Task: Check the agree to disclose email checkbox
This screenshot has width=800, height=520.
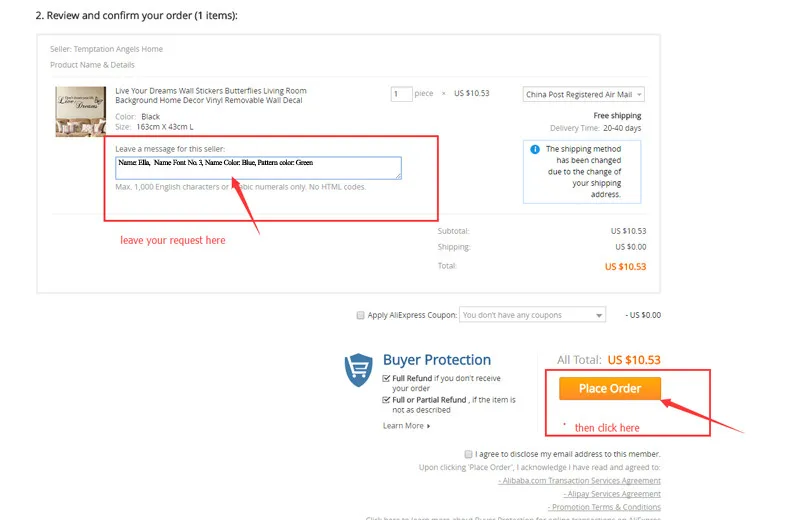Action: tap(468, 454)
